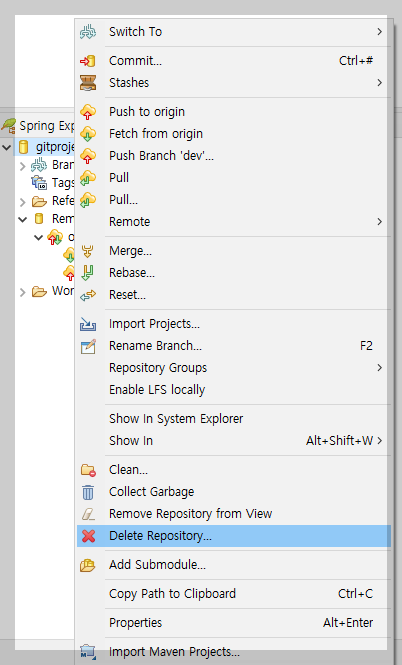
Task: Open Properties from the context menu
Action: tap(233, 622)
